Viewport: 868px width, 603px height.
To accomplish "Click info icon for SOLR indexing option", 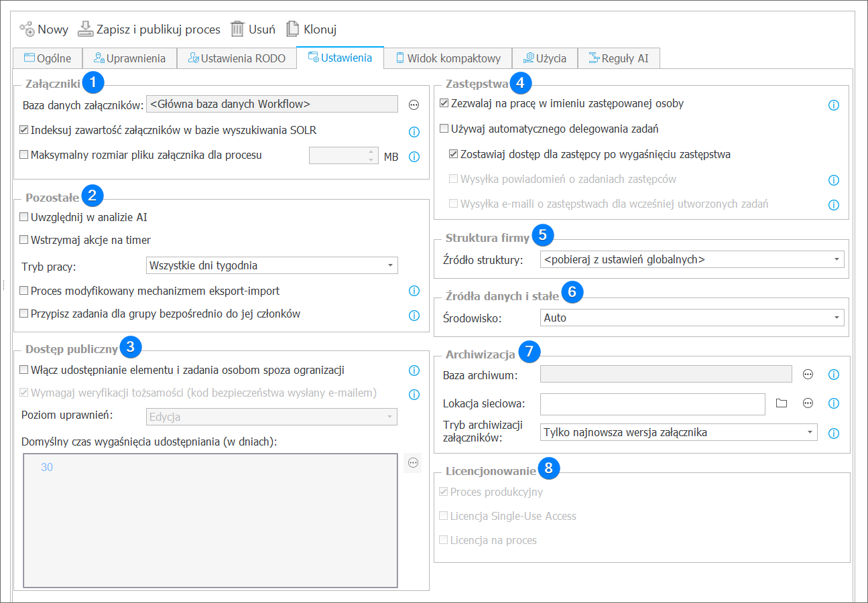I will tap(414, 131).
